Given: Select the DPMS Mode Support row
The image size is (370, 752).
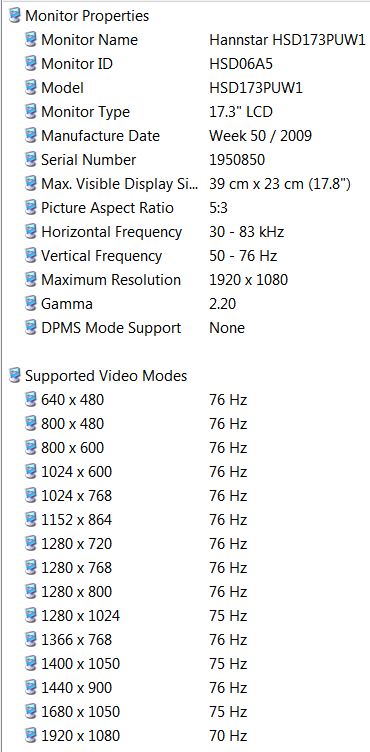Looking at the screenshot, I should click(x=185, y=328).
